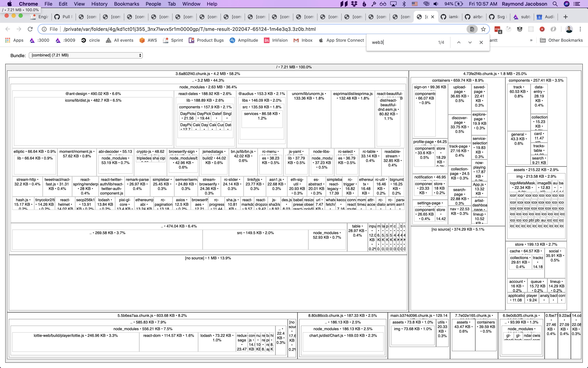
Task: Select the 4.73fe2f4b.chunk.js header
Action: point(495,74)
